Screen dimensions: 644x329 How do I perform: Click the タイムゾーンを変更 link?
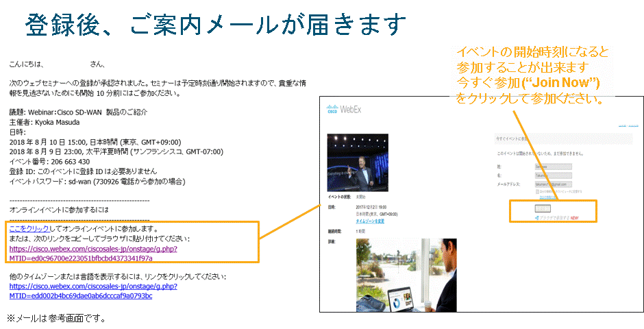370,221
